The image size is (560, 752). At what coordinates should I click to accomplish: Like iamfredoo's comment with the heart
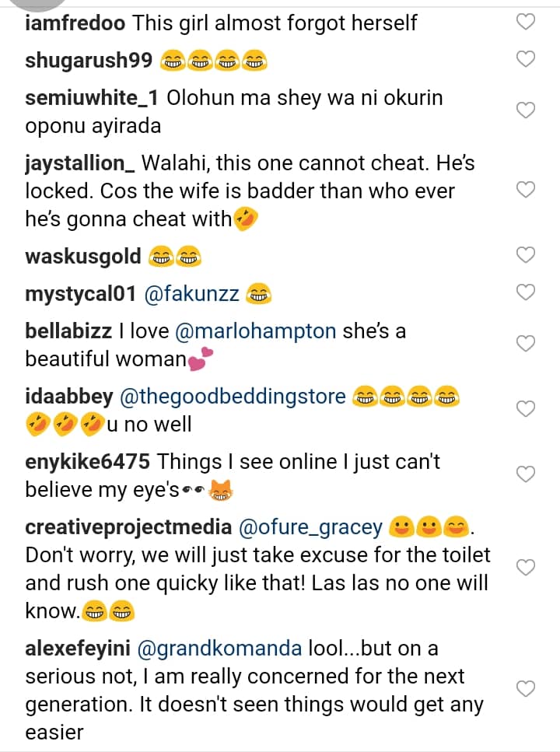click(527, 23)
